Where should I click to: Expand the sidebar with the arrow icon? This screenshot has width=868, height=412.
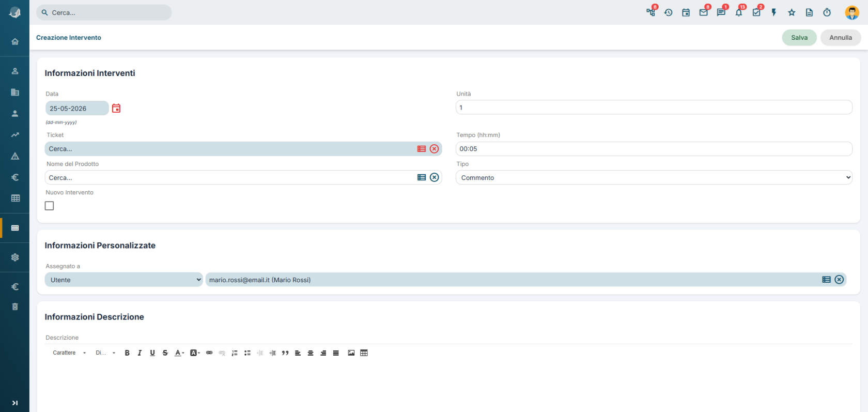coord(15,403)
